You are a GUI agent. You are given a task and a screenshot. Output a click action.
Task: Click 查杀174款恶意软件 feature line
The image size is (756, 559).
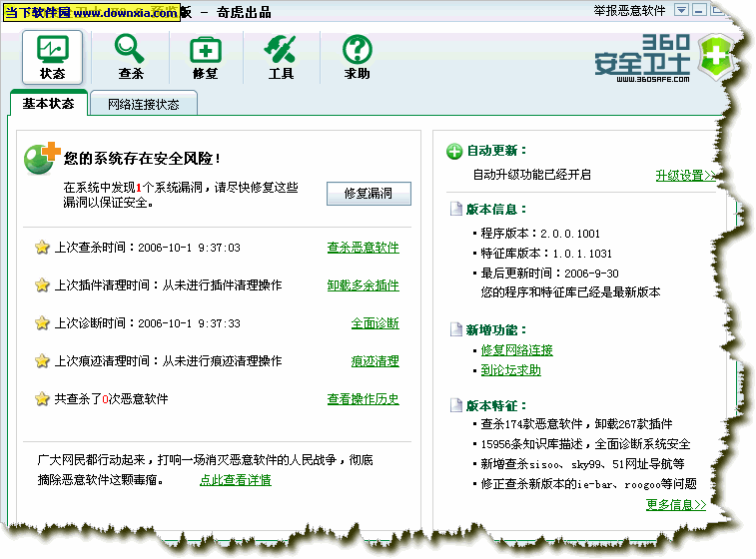tap(576, 424)
